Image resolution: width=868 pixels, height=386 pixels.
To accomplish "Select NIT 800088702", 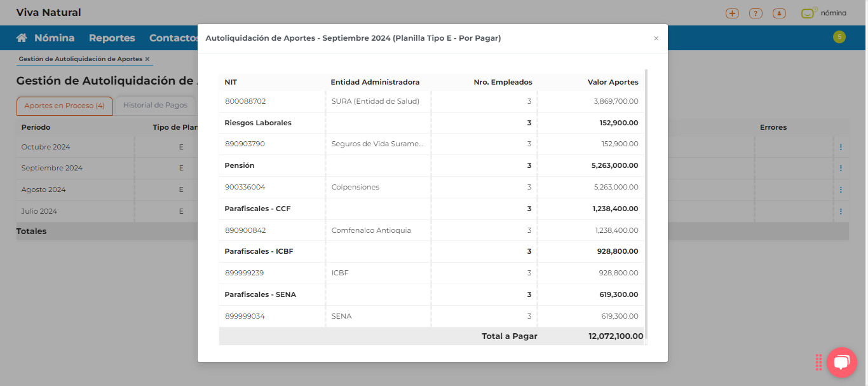I will pyautogui.click(x=245, y=101).
